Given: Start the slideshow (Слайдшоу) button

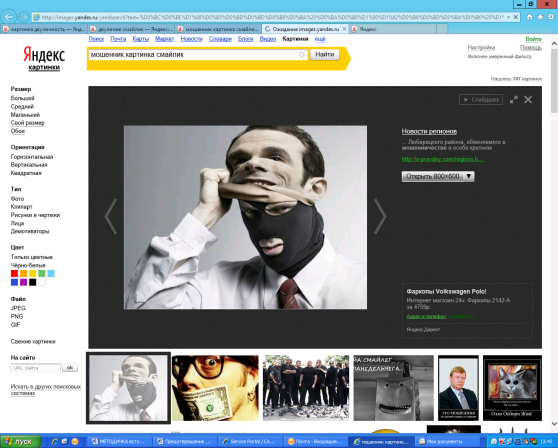Looking at the screenshot, I should point(481,100).
